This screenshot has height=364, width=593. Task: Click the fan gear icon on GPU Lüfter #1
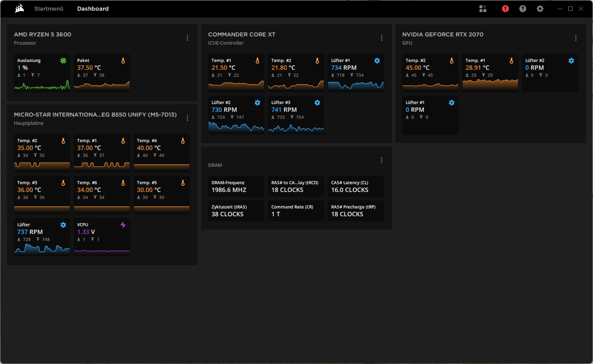(452, 103)
